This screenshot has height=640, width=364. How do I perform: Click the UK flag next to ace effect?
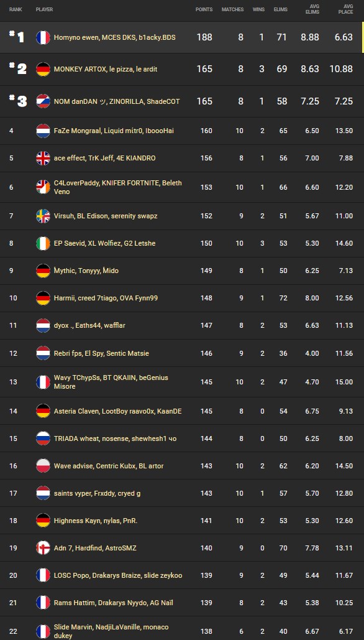tap(43, 159)
